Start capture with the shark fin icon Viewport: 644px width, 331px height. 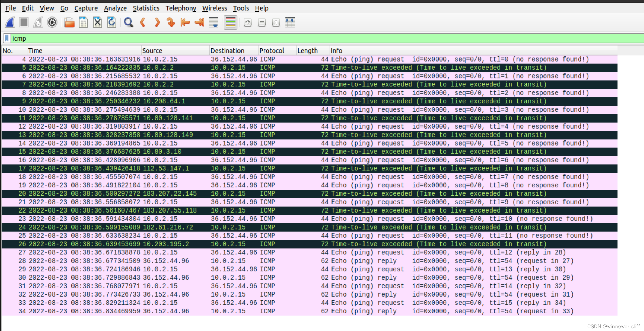(10, 22)
